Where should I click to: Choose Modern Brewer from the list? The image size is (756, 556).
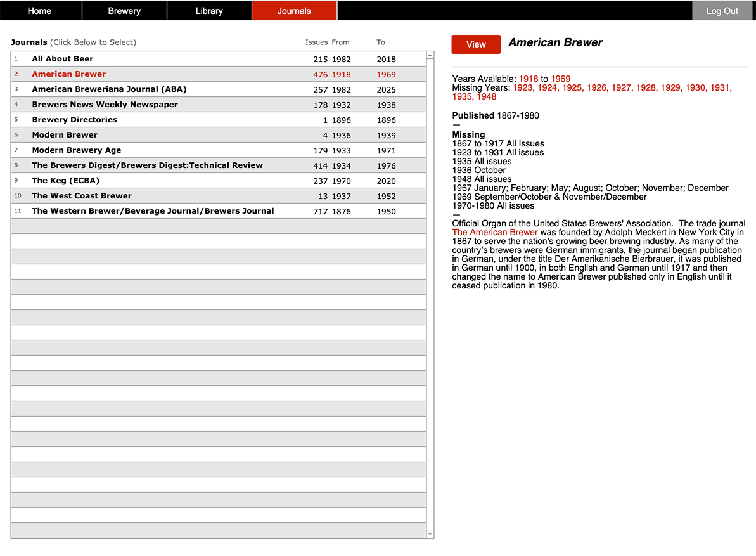click(65, 134)
